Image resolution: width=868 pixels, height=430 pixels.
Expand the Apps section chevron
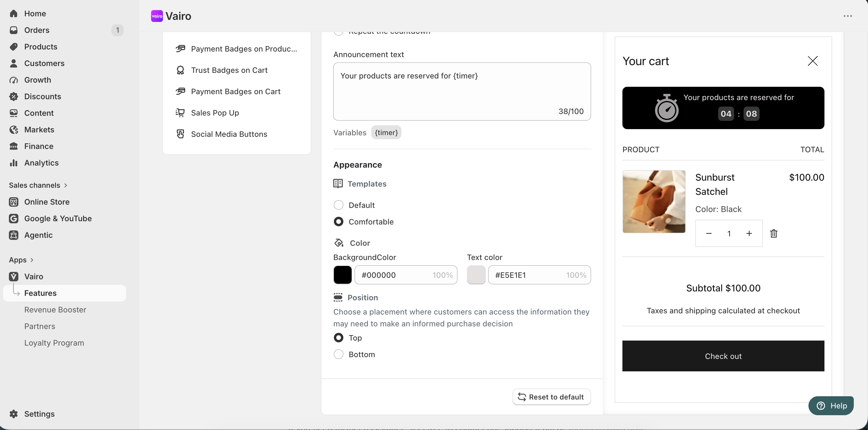coord(32,260)
